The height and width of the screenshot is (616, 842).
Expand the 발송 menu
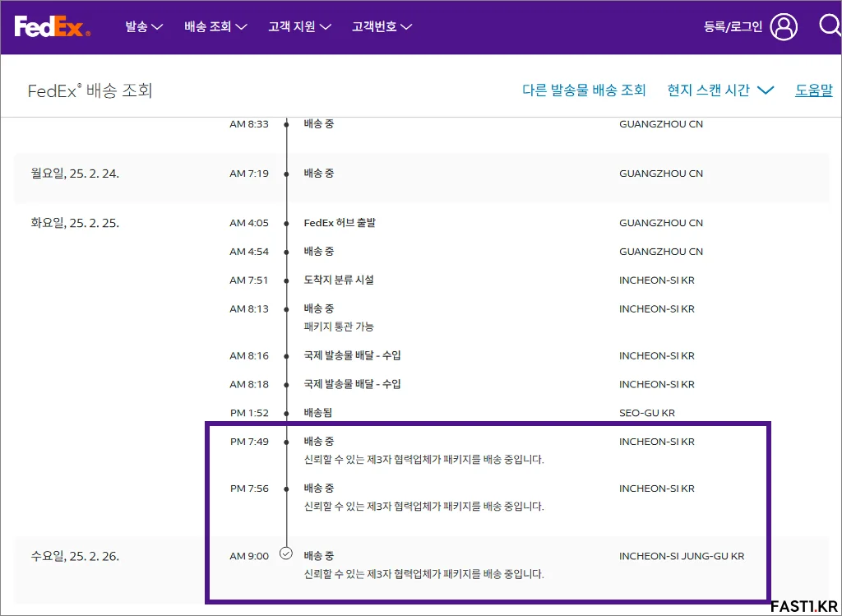click(144, 26)
